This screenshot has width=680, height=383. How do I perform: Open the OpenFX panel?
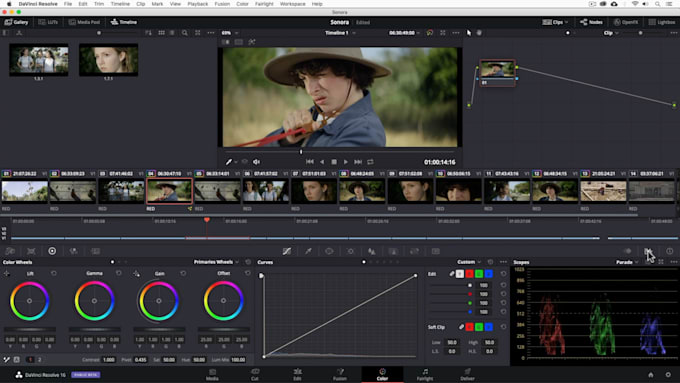tap(626, 22)
